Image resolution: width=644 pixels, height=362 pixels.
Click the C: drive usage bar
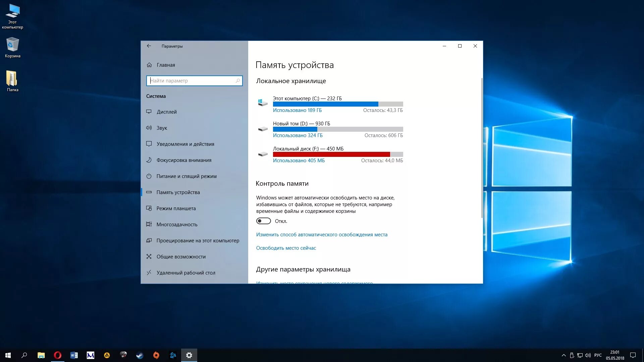pyautogui.click(x=338, y=104)
